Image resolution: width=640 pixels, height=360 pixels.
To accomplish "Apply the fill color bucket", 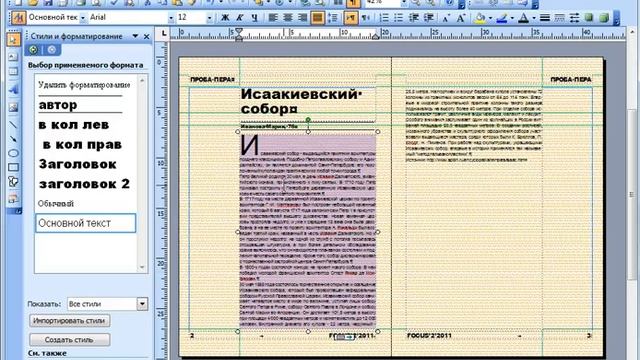I will coord(480,18).
